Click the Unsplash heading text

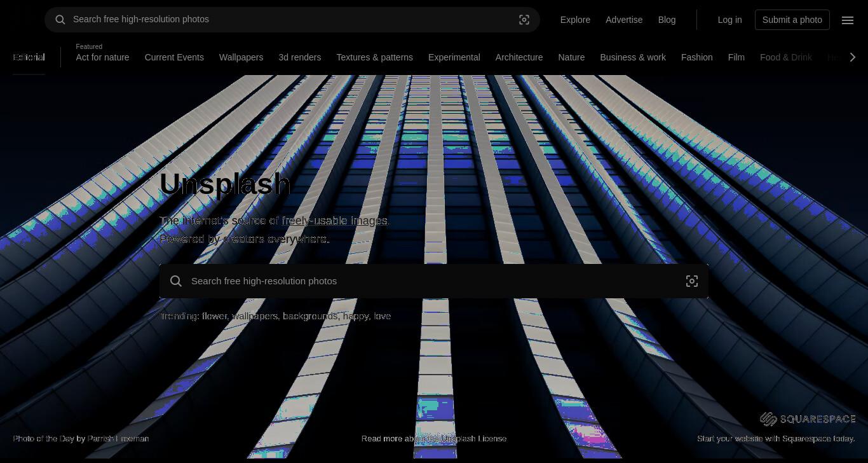(x=225, y=184)
